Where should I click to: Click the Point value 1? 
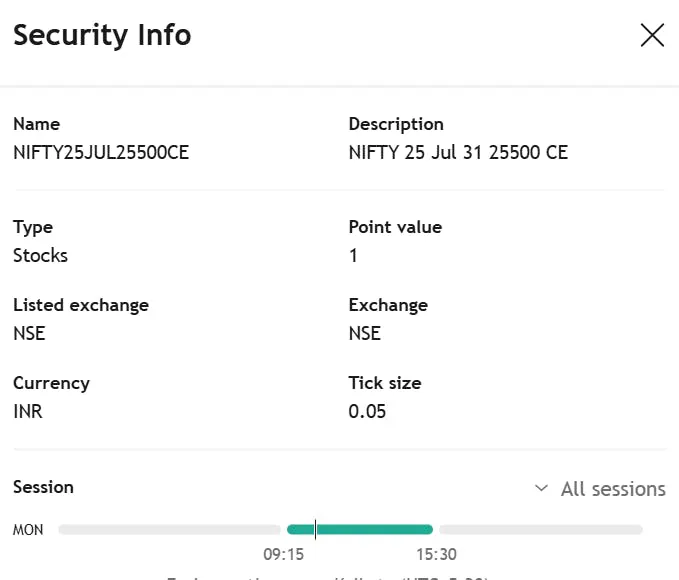353,255
